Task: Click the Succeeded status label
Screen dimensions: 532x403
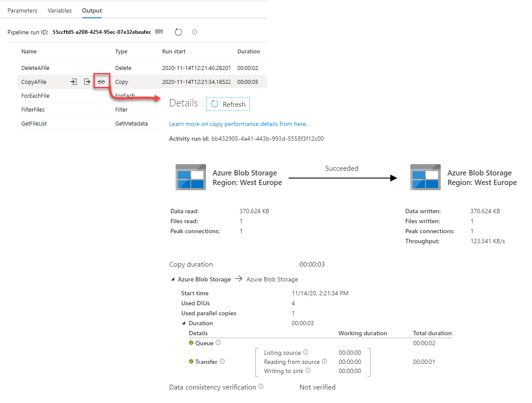Action: [342, 168]
